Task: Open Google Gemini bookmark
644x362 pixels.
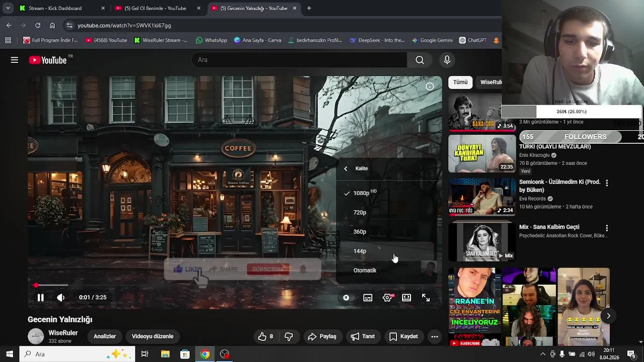Action: 432,40
